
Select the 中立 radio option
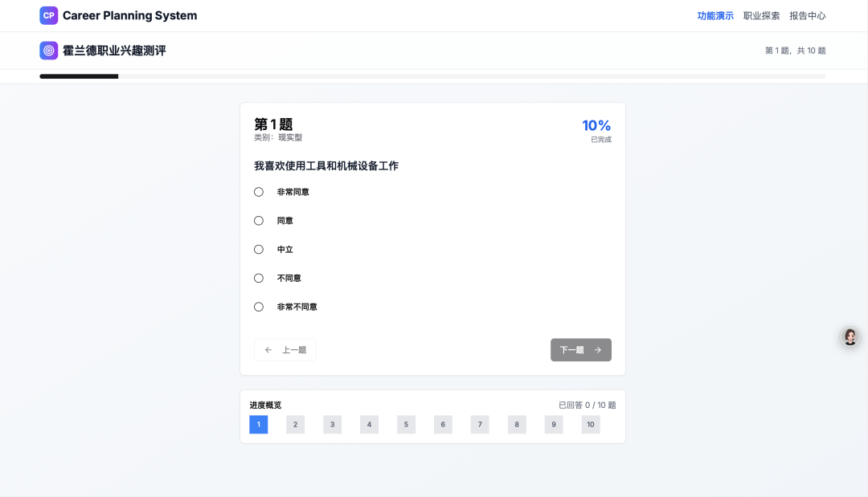[259, 250]
